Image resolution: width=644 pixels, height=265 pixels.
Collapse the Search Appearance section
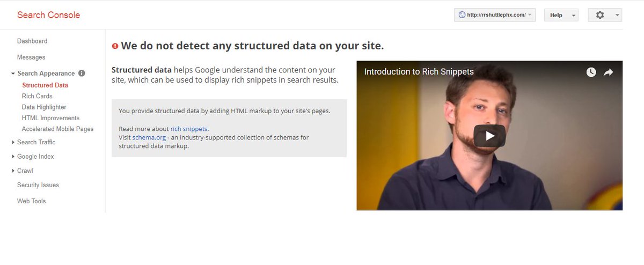click(13, 73)
